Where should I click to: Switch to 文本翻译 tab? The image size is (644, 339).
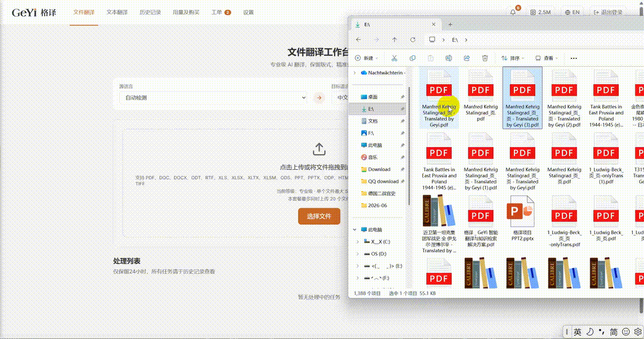pyautogui.click(x=117, y=13)
